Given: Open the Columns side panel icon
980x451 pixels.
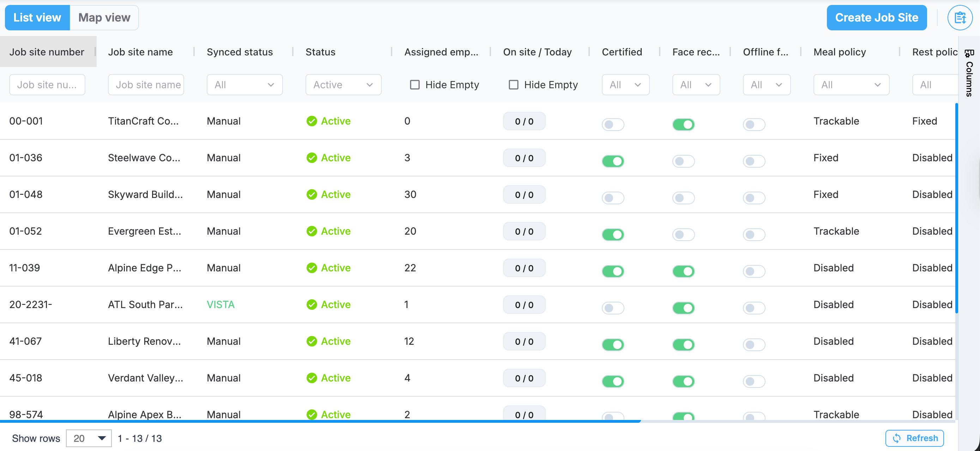Looking at the screenshot, I should click(969, 54).
